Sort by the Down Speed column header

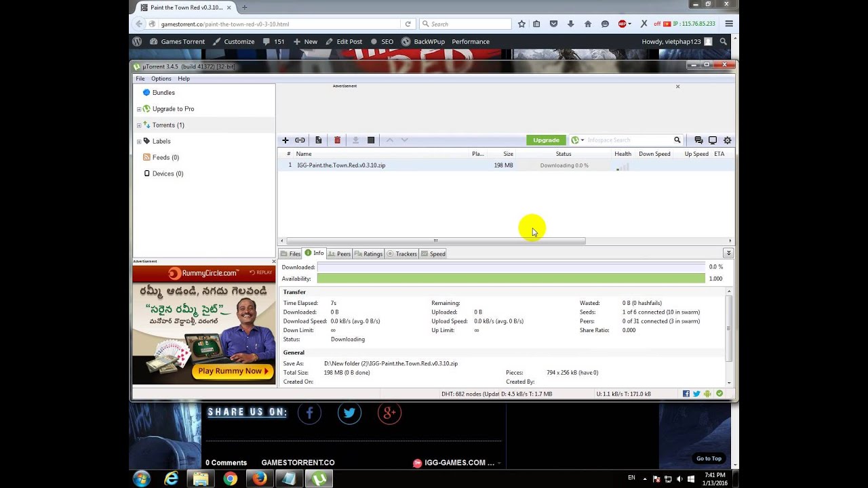(x=654, y=154)
